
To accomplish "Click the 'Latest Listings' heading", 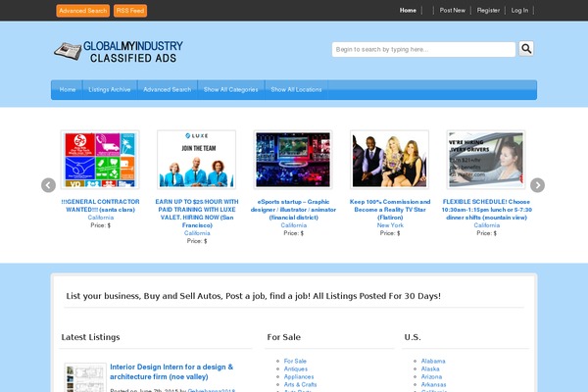I will 90,337.
